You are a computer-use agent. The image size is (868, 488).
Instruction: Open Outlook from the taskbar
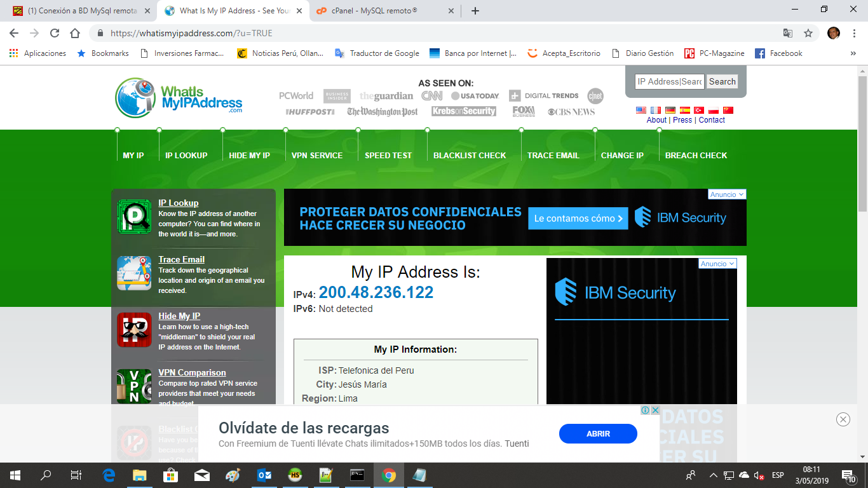[264, 475]
